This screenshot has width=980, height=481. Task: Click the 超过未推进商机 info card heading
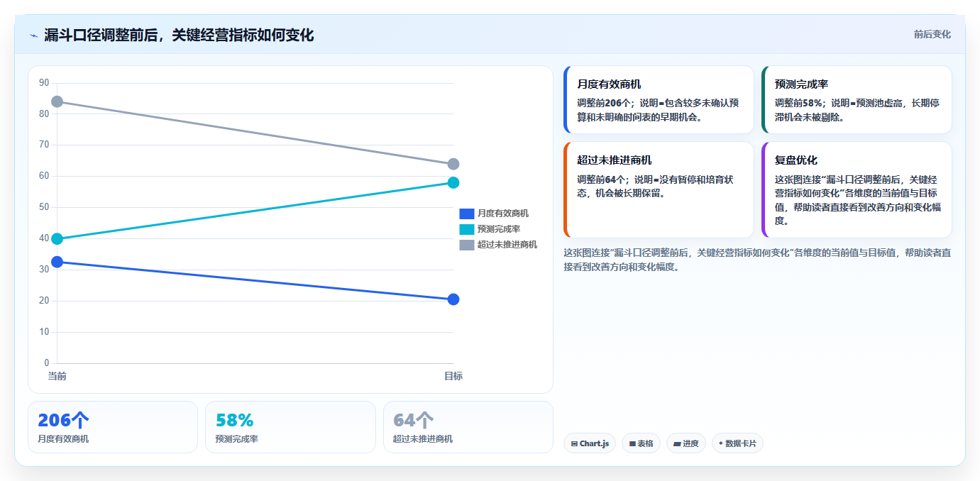click(x=614, y=160)
